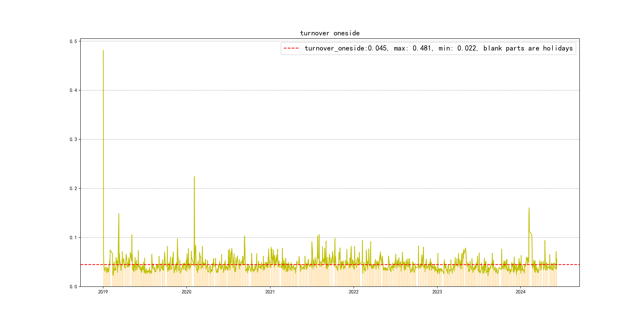Click the 2023 x-axis tick label

coord(437,292)
